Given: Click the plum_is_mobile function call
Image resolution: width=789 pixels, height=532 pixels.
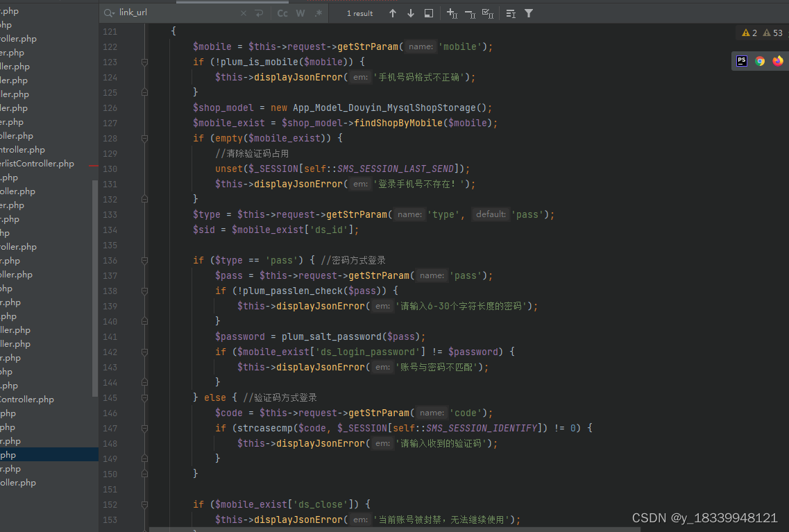Looking at the screenshot, I should click(261, 62).
